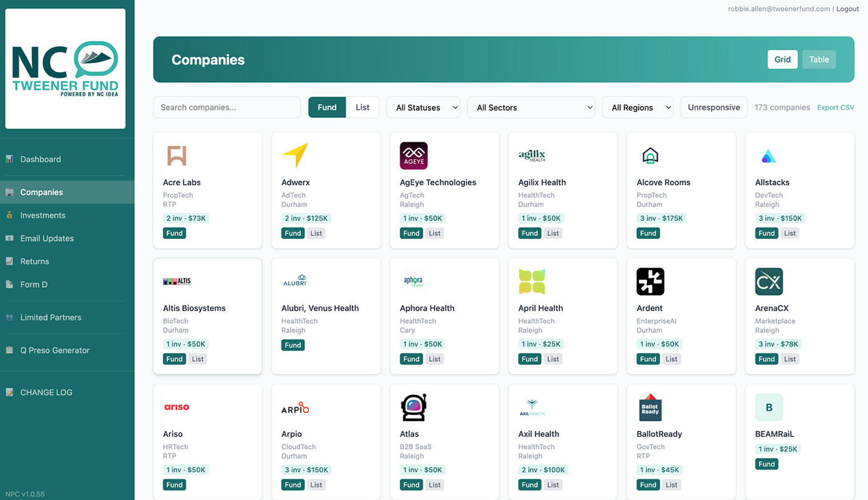The width and height of the screenshot is (868, 500).
Task: Click the '1 inv · $45K' badge
Action: [x=659, y=470]
